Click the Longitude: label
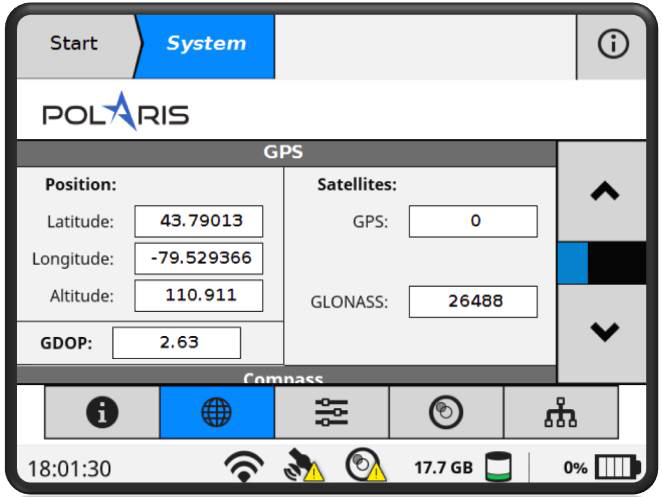The height and width of the screenshot is (497, 662). pos(73,259)
